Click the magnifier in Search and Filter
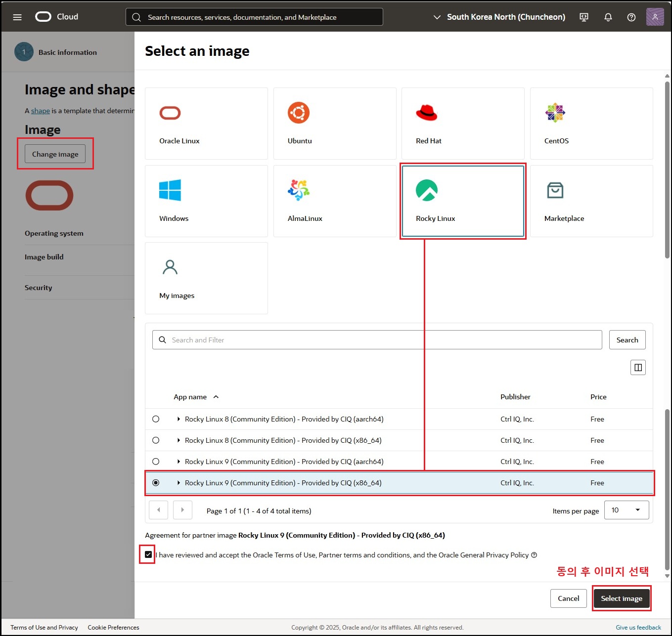This screenshot has height=636, width=672. pos(162,340)
